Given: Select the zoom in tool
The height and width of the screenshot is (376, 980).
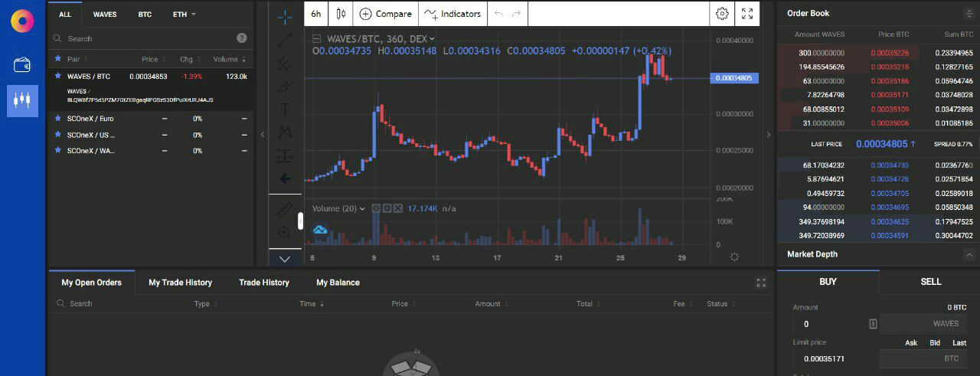Looking at the screenshot, I should 285,233.
